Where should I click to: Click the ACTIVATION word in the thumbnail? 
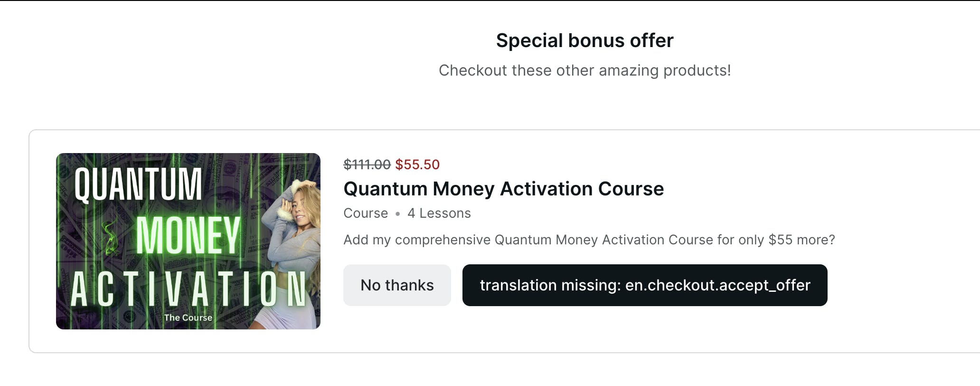tap(188, 289)
